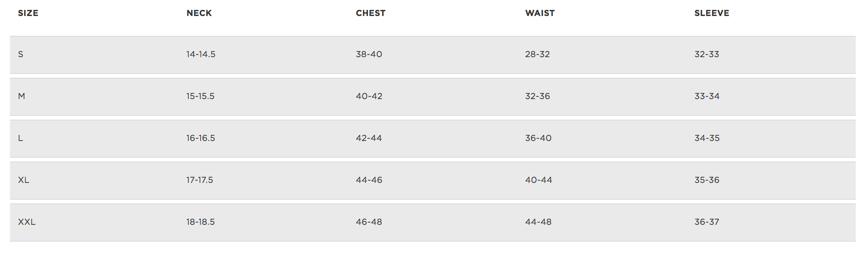This screenshot has height=253, width=868.
Task: Click neck value 18-18.5
Action: tap(201, 222)
